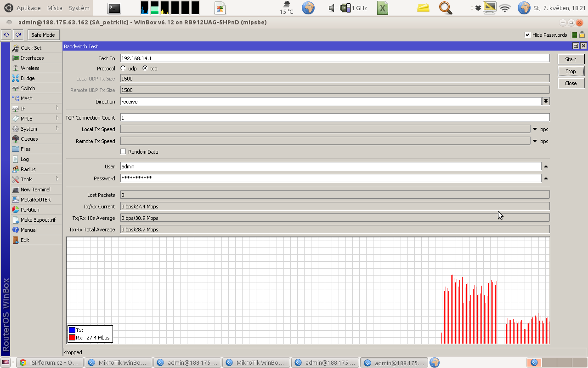Toggle Safe Mode
Viewport: 588px width, 368px height.
click(43, 34)
